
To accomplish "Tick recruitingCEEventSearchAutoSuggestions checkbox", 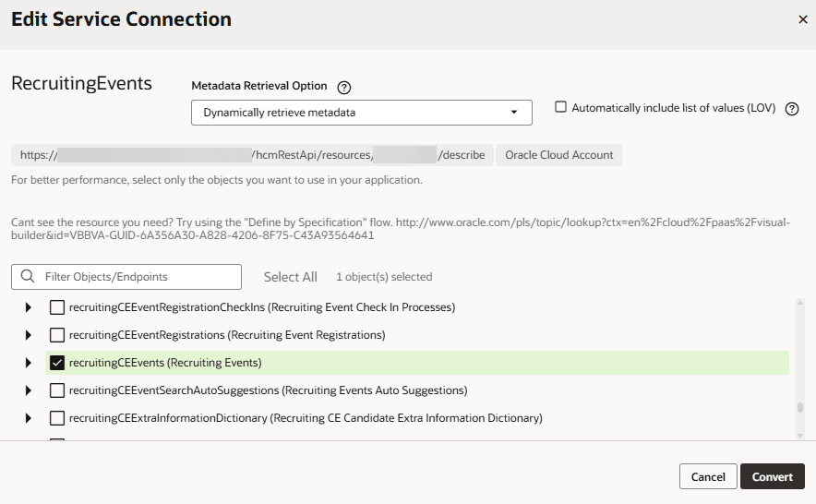I will [x=57, y=390].
